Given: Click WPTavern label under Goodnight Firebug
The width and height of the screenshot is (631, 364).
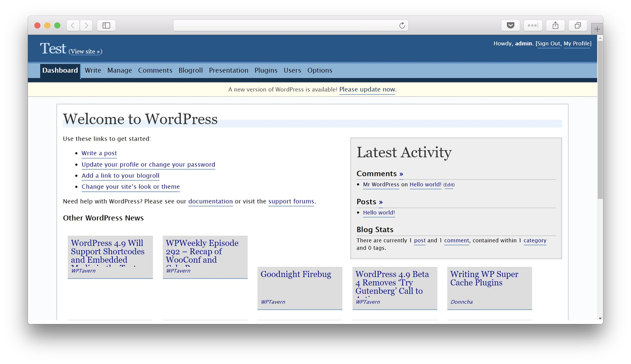Looking at the screenshot, I should pos(273,302).
